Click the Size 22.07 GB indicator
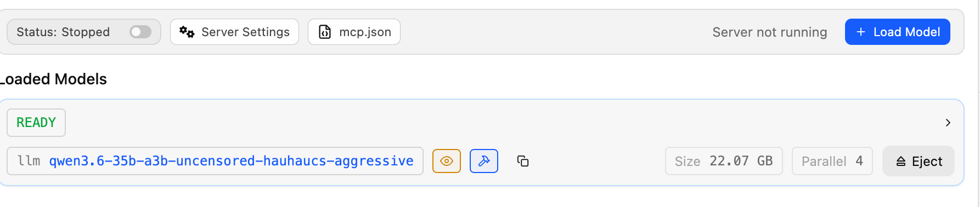The image size is (980, 207). pos(724,161)
